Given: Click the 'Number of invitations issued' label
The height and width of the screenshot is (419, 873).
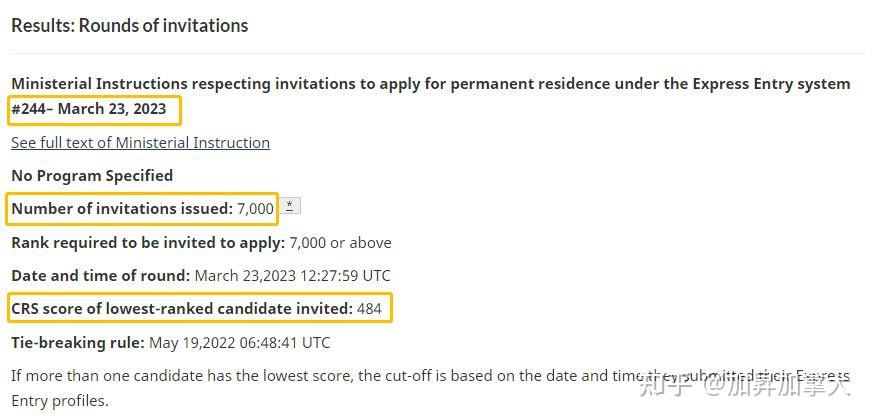Looking at the screenshot, I should pyautogui.click(x=122, y=209).
